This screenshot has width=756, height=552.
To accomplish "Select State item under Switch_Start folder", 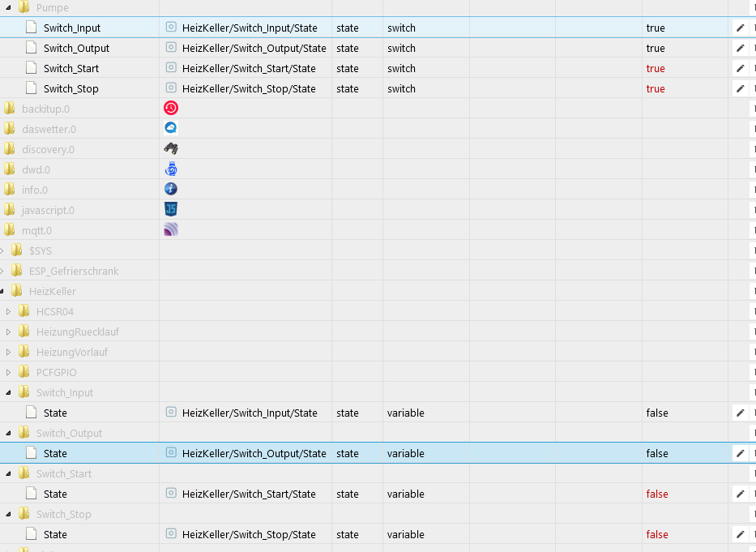I will click(x=55, y=494).
